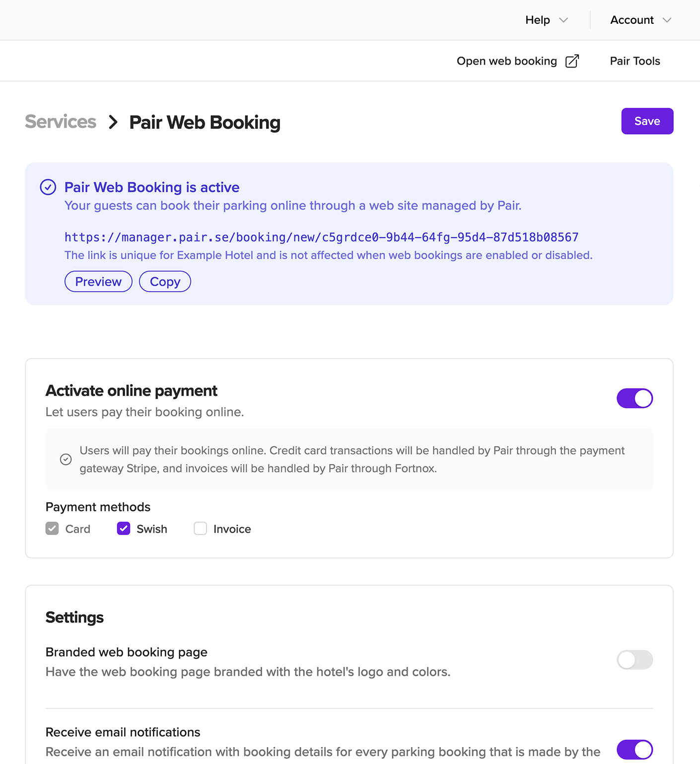Expand the Account dropdown arrow

pos(667,20)
